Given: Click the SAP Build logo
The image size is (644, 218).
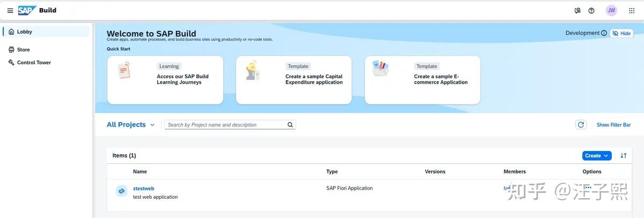Looking at the screenshot, I should point(37,10).
